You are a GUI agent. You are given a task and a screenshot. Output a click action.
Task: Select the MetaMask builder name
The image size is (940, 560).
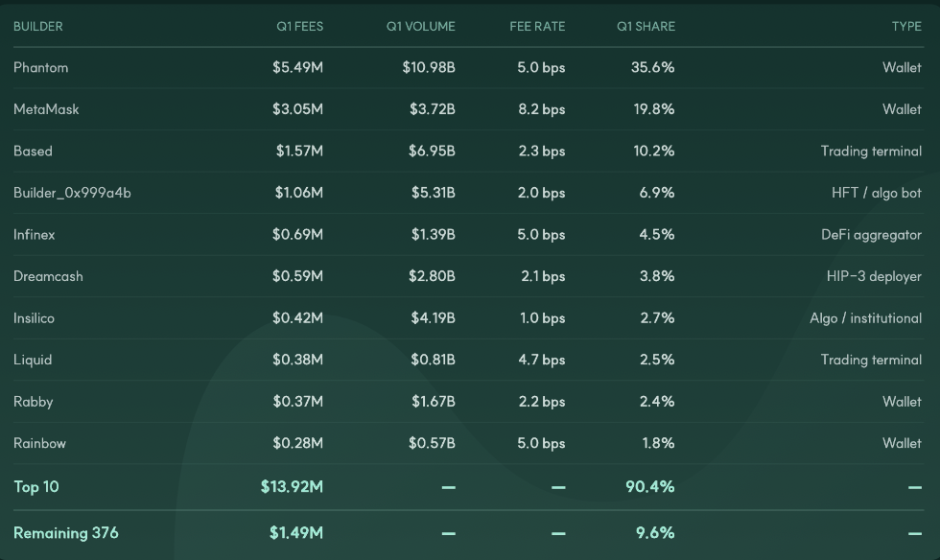(46, 109)
